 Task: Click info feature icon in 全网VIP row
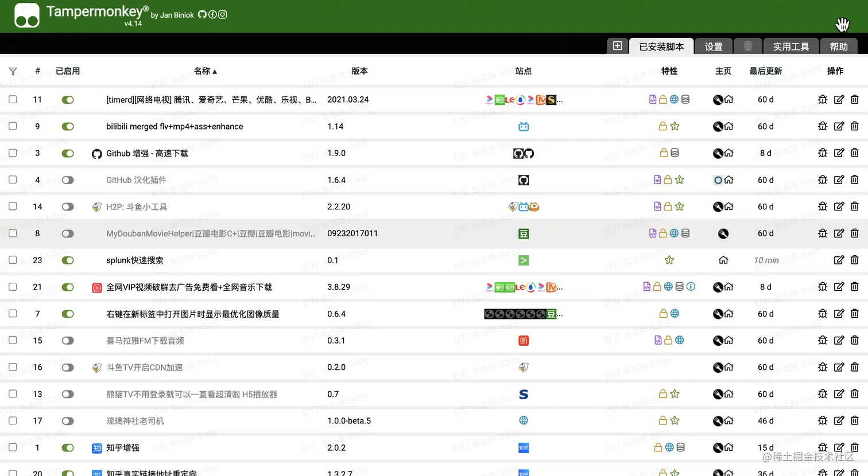[691, 286]
